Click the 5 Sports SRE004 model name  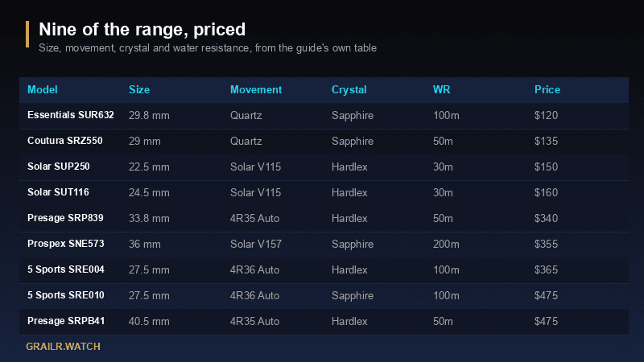pyautogui.click(x=66, y=269)
